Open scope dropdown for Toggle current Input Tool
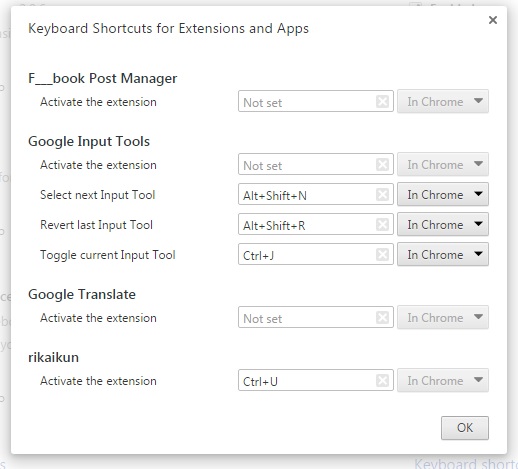 point(443,254)
